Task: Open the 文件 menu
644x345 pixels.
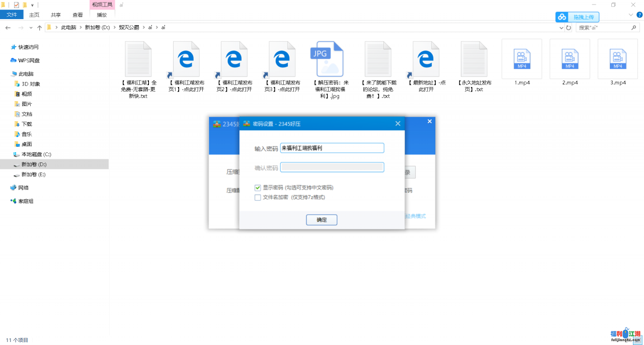Action: tap(12, 15)
